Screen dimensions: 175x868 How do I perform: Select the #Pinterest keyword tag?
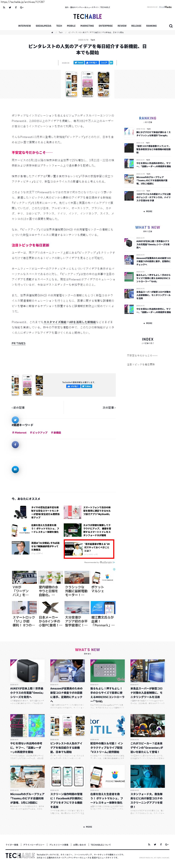coord(19,433)
